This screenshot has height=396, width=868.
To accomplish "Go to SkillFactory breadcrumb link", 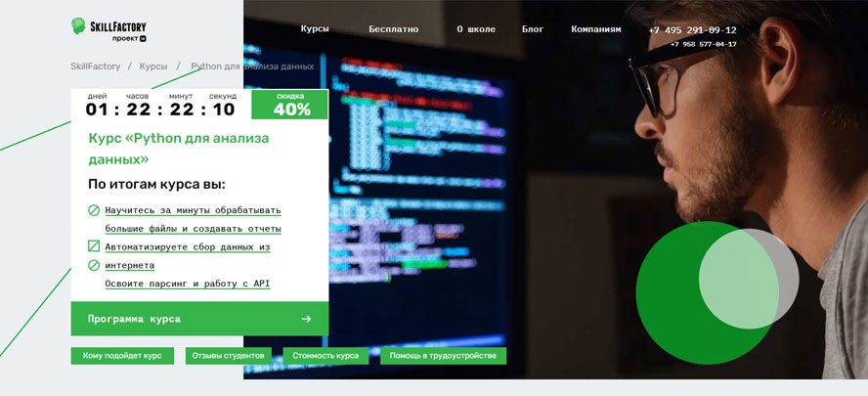I will click(95, 66).
